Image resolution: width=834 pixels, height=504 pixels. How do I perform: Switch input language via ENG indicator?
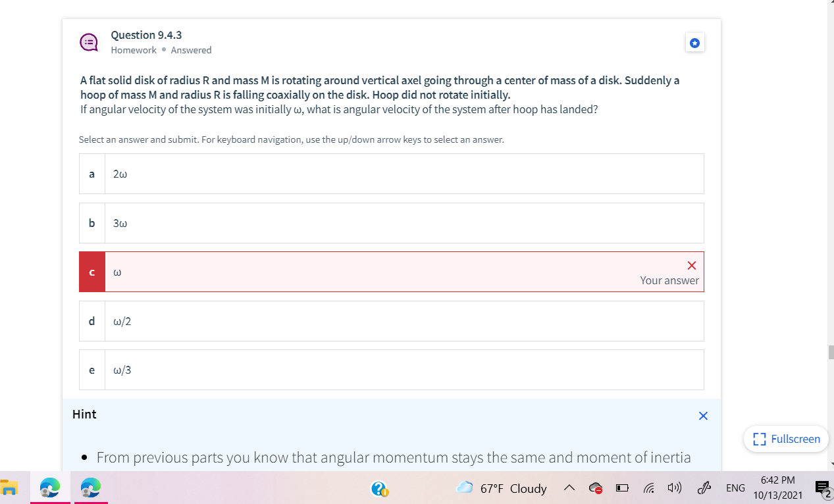tap(735, 488)
